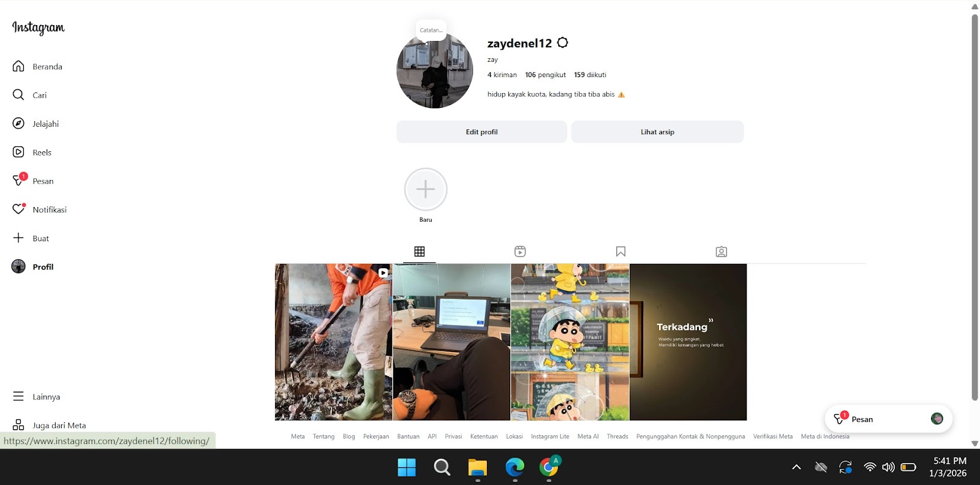Open the saved bookmark tab
980x485 pixels.
click(x=620, y=252)
